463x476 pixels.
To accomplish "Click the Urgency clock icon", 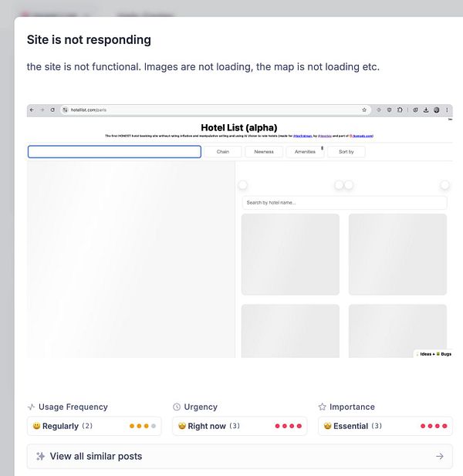I will [177, 407].
